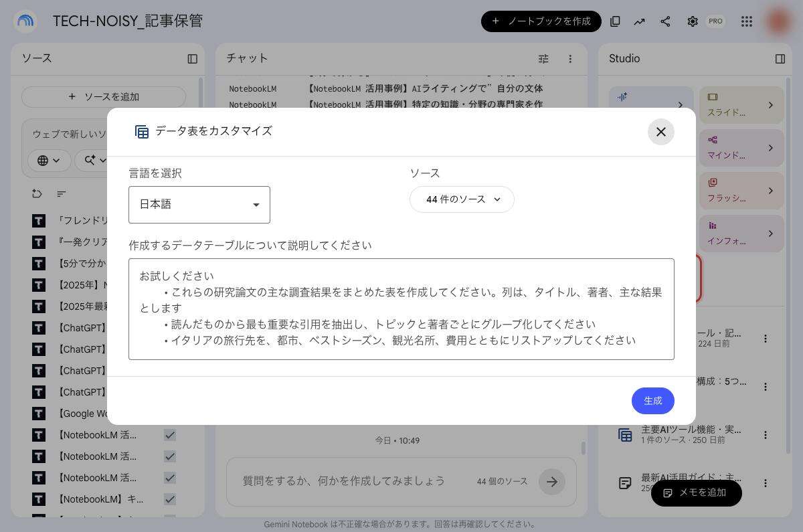
Task: Click the send arrow button in chat
Action: (552, 481)
